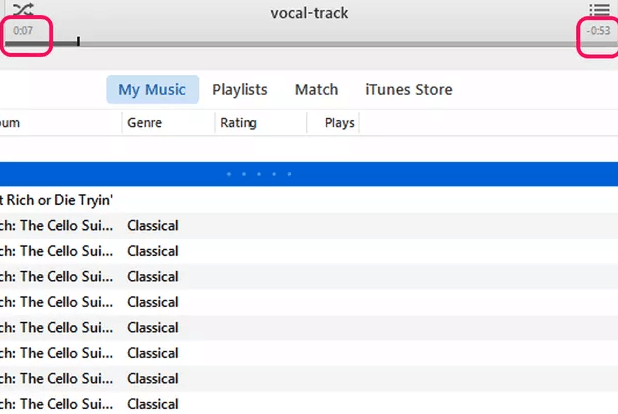618x414 pixels.
Task: Sort songs by the Genre column header
Action: point(145,123)
